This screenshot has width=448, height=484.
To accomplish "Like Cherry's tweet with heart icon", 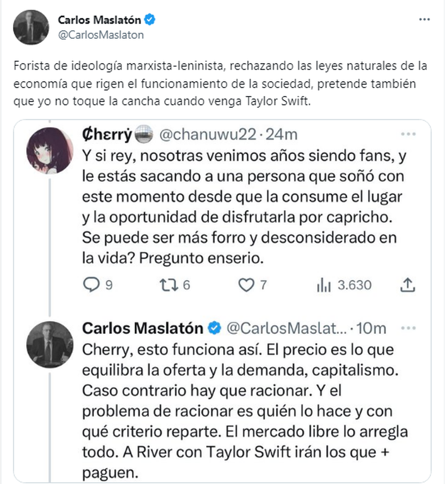I will [246, 285].
